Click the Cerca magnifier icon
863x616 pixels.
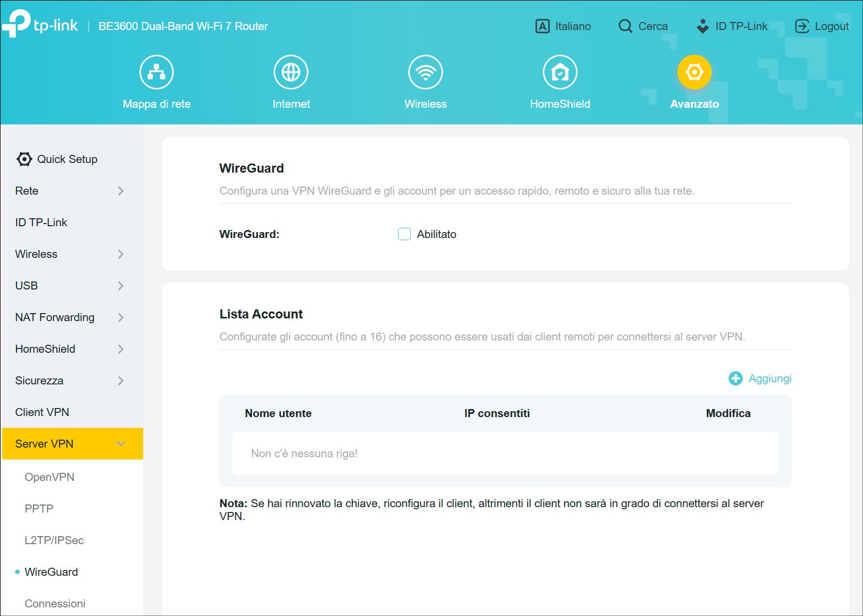[x=625, y=26]
